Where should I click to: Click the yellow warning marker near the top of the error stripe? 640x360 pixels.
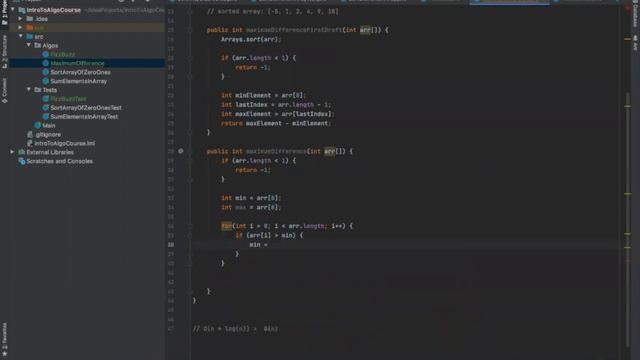point(628,39)
